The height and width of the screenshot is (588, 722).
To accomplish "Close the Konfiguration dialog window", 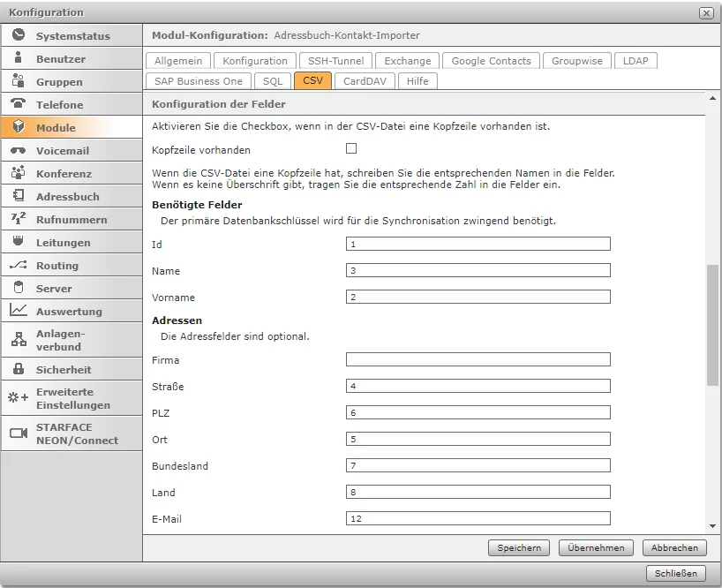I will pos(706,13).
